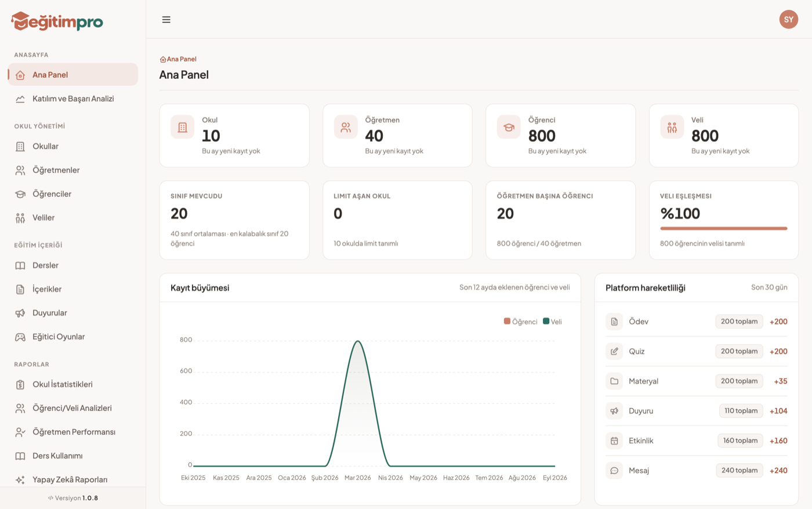Open Ana Panel in the sidebar
The height and width of the screenshot is (509, 812).
click(73, 75)
